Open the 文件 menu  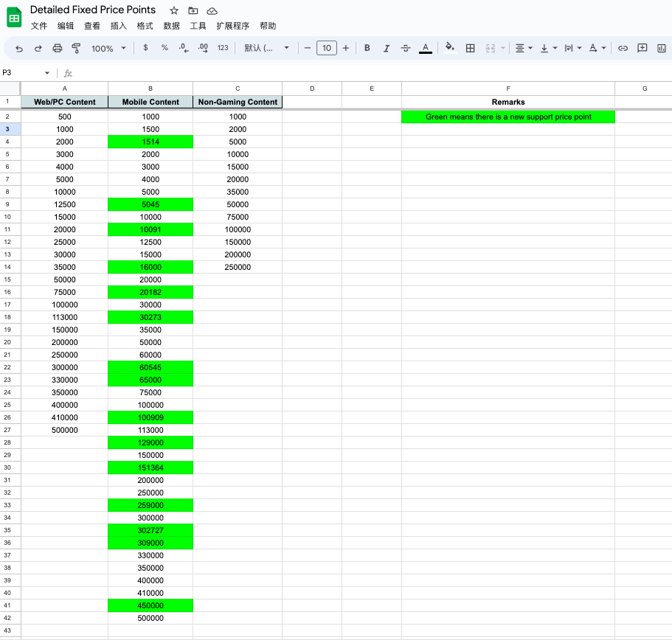click(39, 26)
